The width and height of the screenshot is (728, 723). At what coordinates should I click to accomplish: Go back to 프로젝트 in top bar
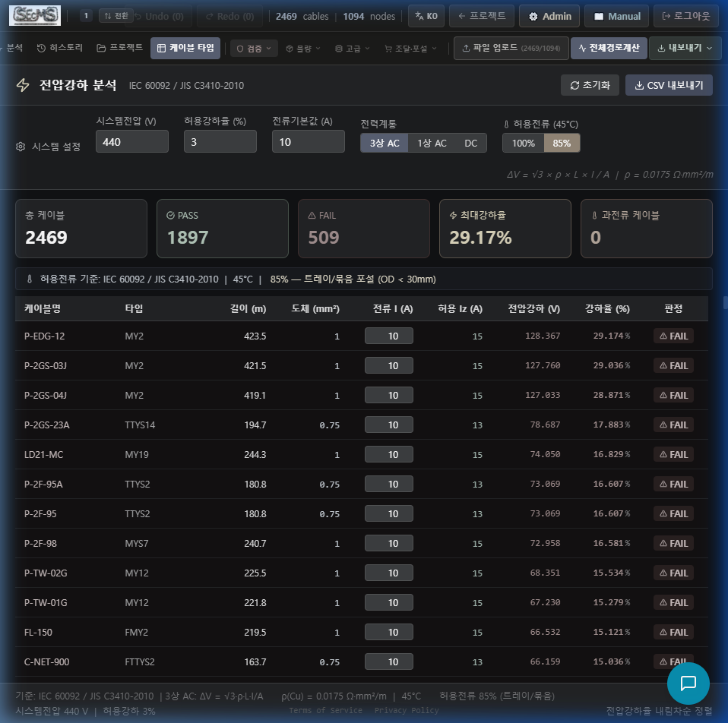pyautogui.click(x=482, y=16)
